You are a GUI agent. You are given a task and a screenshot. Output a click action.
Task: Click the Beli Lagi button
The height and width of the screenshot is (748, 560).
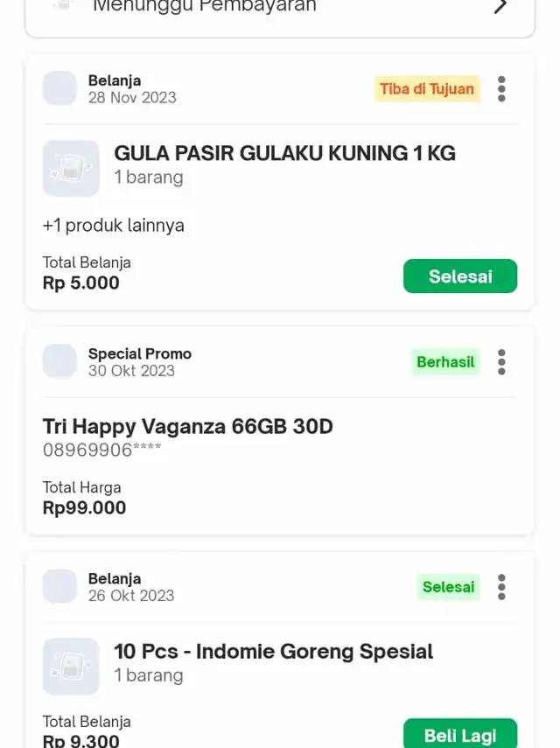(x=460, y=735)
